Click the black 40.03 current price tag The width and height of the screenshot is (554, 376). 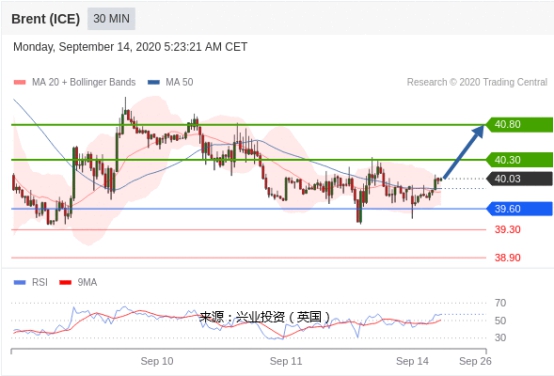[x=519, y=179]
